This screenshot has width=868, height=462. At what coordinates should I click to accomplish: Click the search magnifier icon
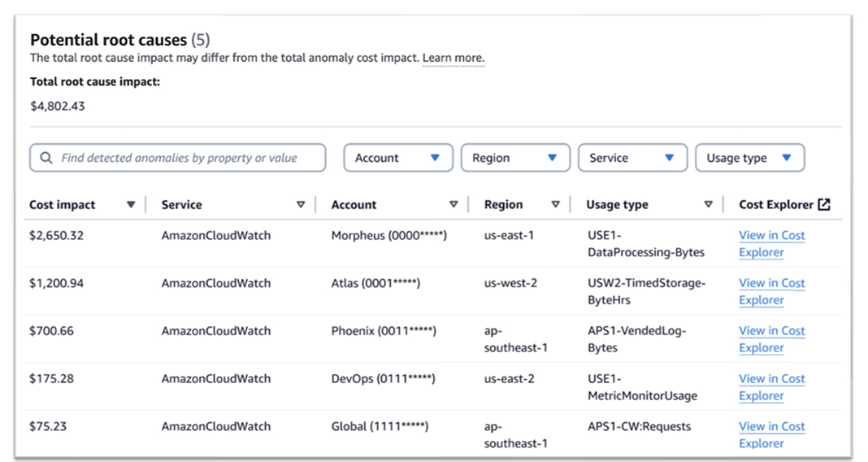pos(46,158)
